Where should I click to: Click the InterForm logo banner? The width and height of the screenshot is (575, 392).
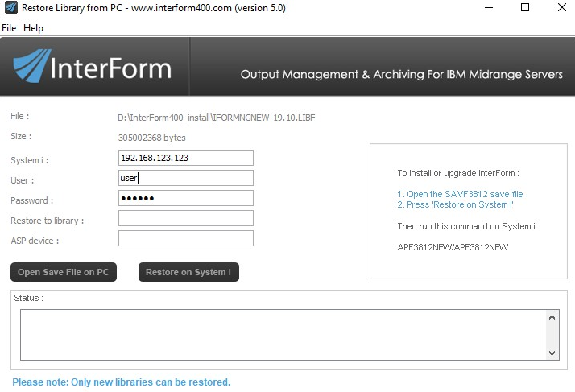[x=93, y=68]
